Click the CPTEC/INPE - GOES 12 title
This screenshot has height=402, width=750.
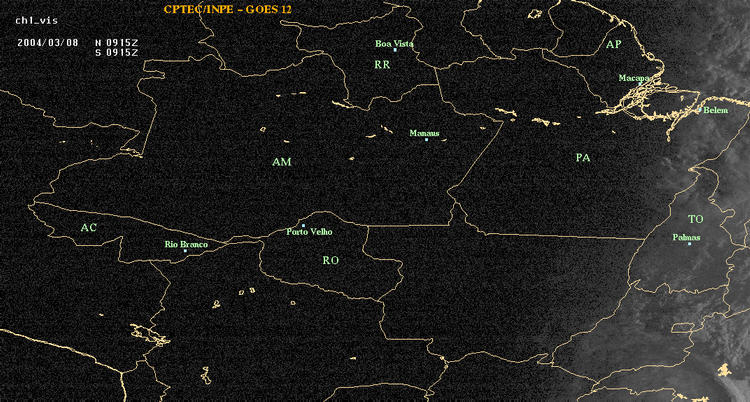[x=228, y=9]
